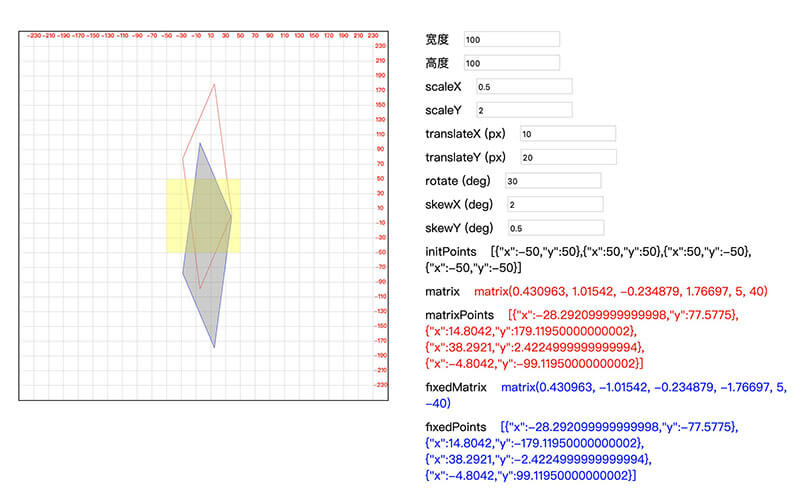
Task: Click the initPoints label
Action: [451, 251]
